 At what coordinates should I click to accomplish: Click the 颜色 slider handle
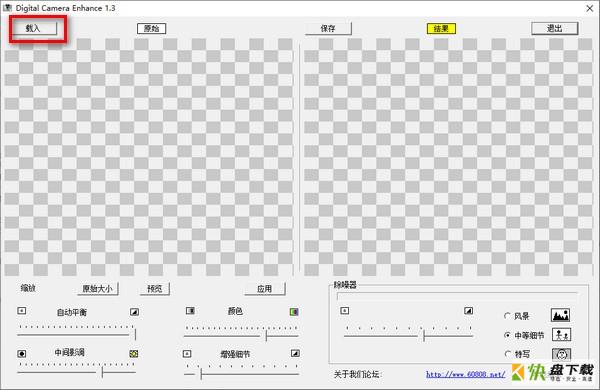pyautogui.click(x=266, y=336)
